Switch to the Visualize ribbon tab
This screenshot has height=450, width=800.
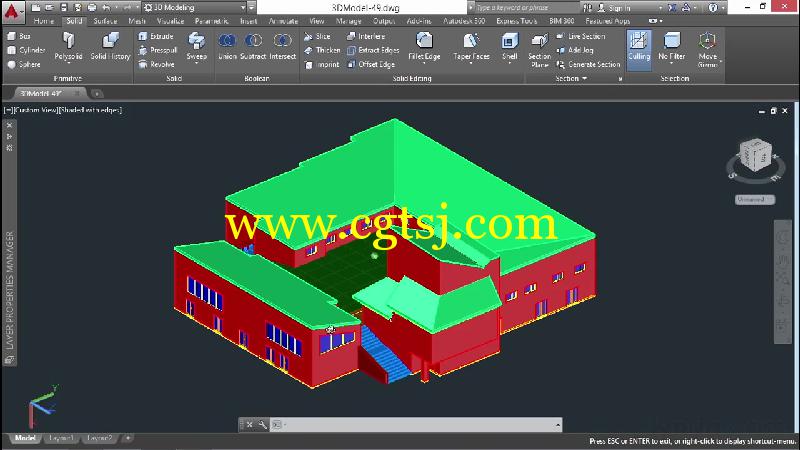click(x=170, y=21)
